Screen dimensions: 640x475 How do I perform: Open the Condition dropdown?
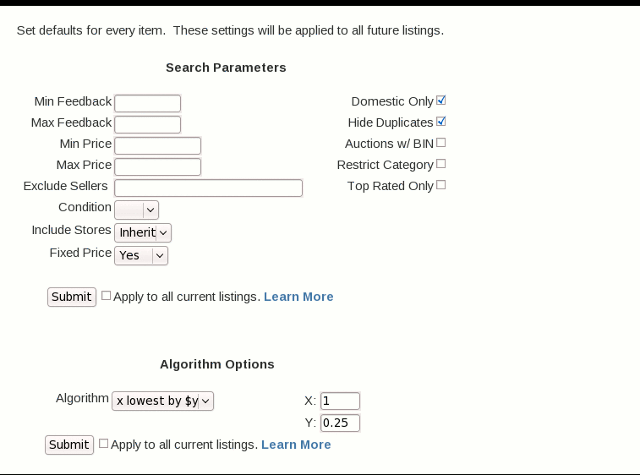[x=136, y=210]
